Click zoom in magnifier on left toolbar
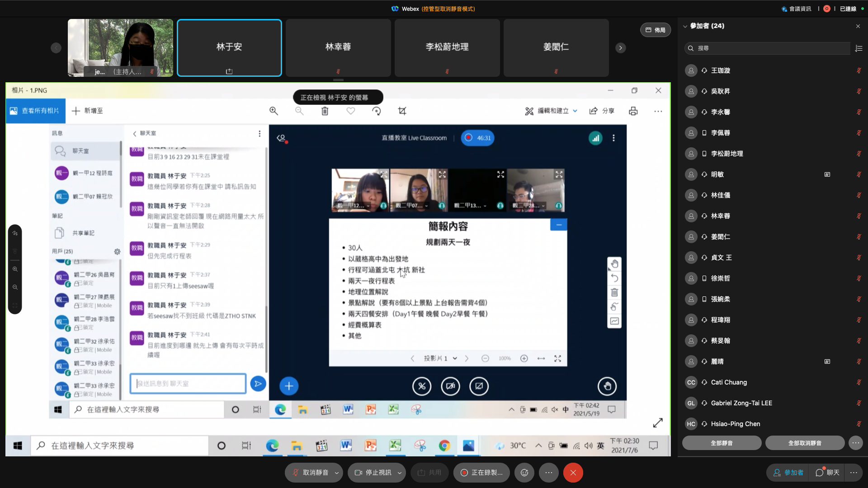868x488 pixels. coord(15,269)
